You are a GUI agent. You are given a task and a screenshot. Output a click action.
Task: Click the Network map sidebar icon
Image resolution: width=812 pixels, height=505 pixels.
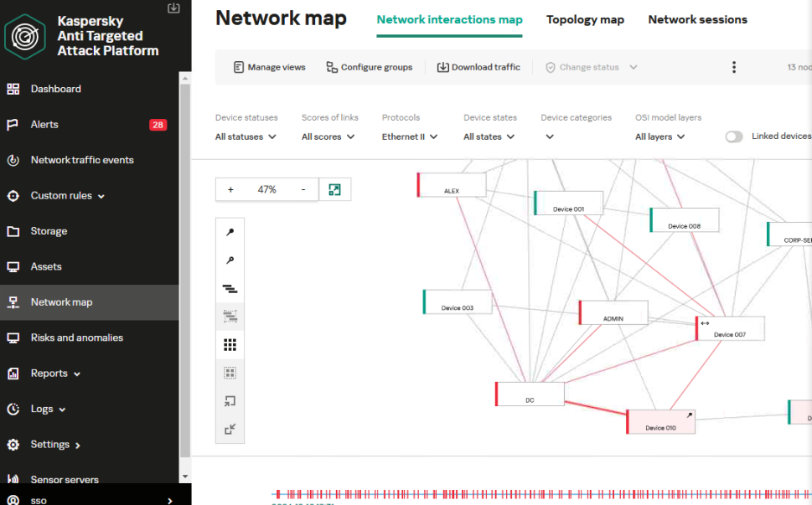click(13, 302)
